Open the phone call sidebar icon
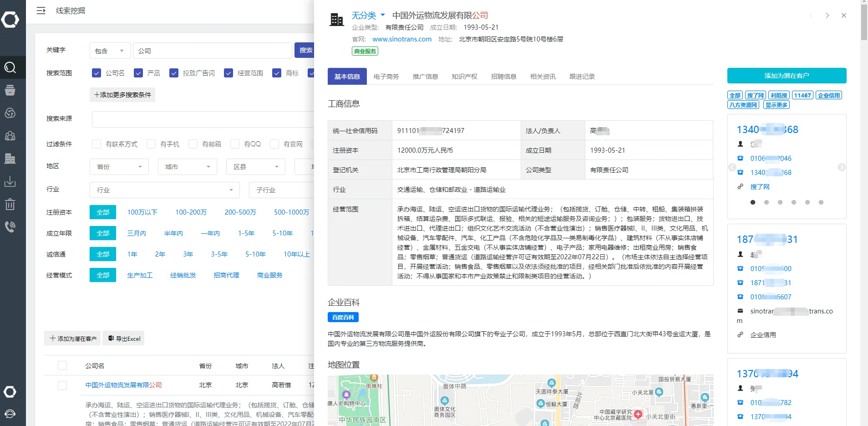This screenshot has height=426, width=868. [10, 226]
